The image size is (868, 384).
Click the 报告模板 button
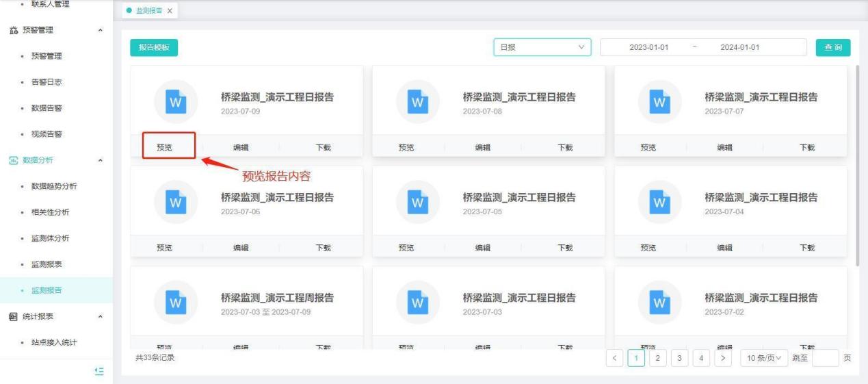point(154,47)
